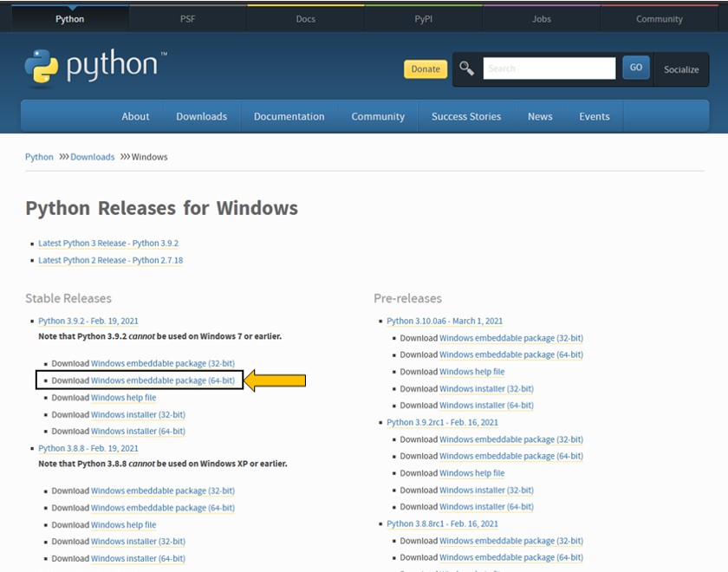This screenshot has height=572, width=728.
Task: Open Success Stories in the navigation
Action: (466, 116)
